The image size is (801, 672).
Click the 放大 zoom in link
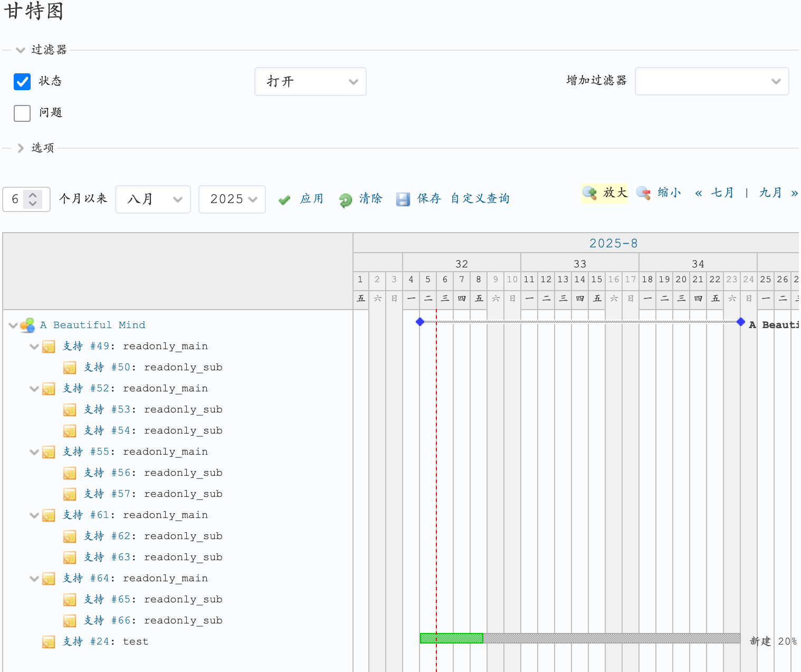[615, 193]
